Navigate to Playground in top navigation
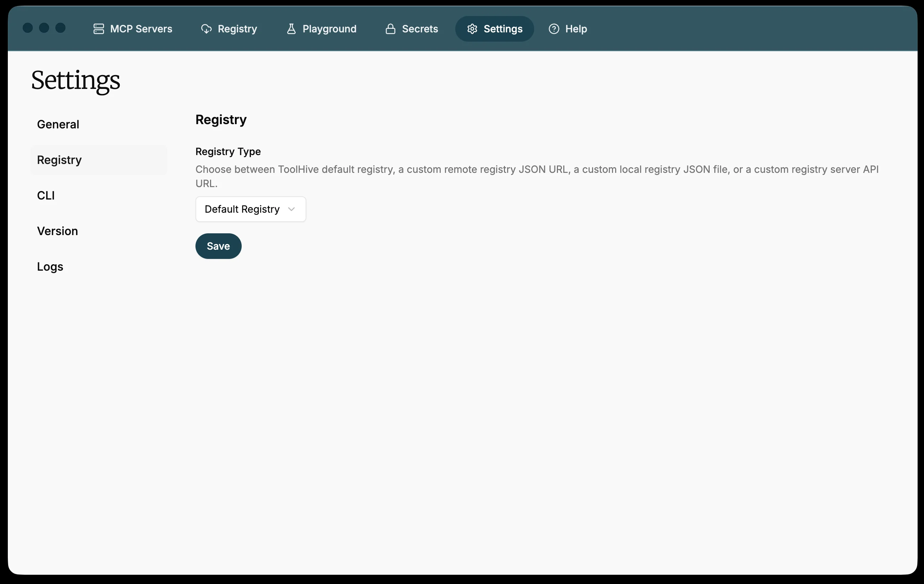The width and height of the screenshot is (924, 584). point(329,29)
